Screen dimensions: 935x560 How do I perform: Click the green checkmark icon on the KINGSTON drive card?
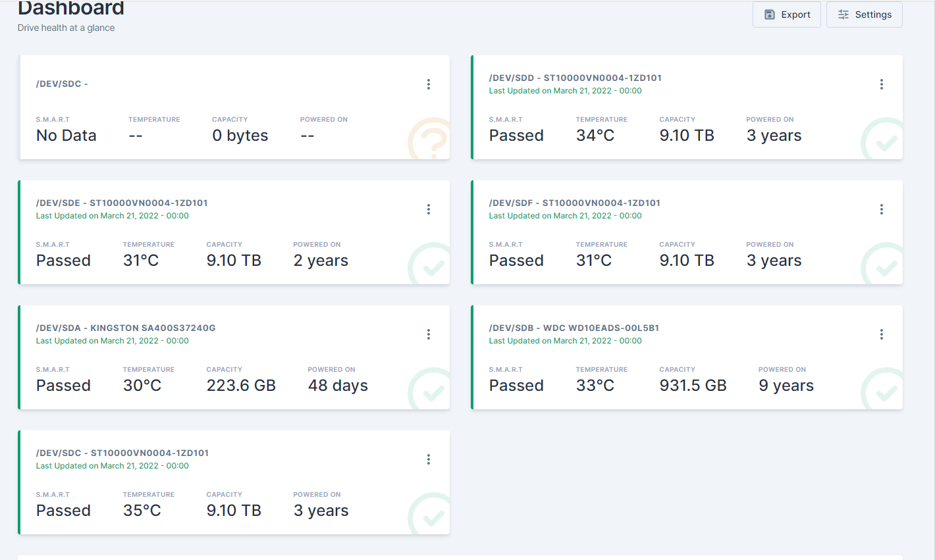click(x=431, y=390)
